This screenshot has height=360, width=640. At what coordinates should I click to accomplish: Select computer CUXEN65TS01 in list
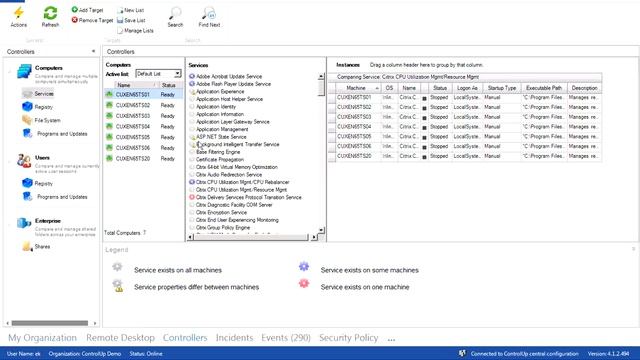click(143, 95)
